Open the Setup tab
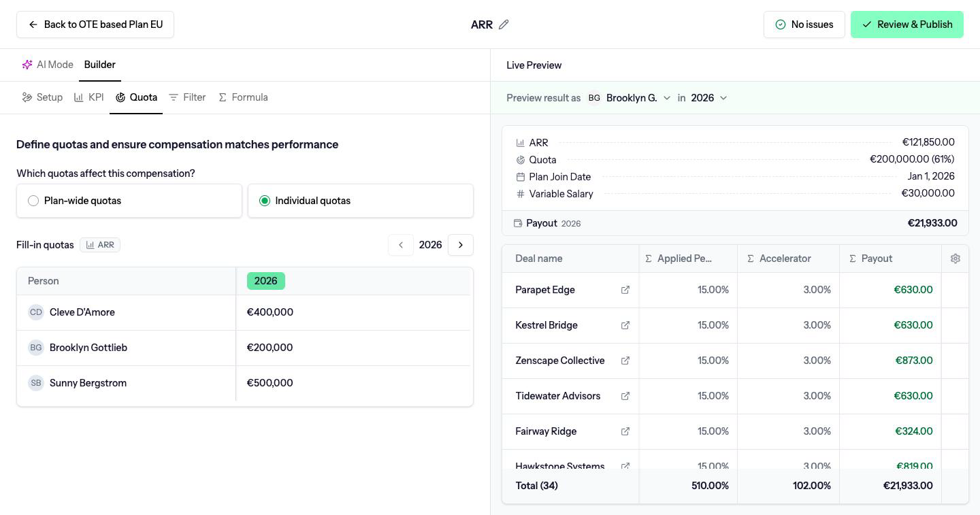 (42, 97)
